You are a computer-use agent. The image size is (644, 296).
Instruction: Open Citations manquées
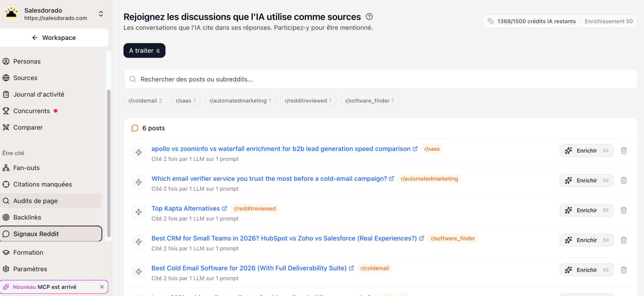click(x=42, y=184)
